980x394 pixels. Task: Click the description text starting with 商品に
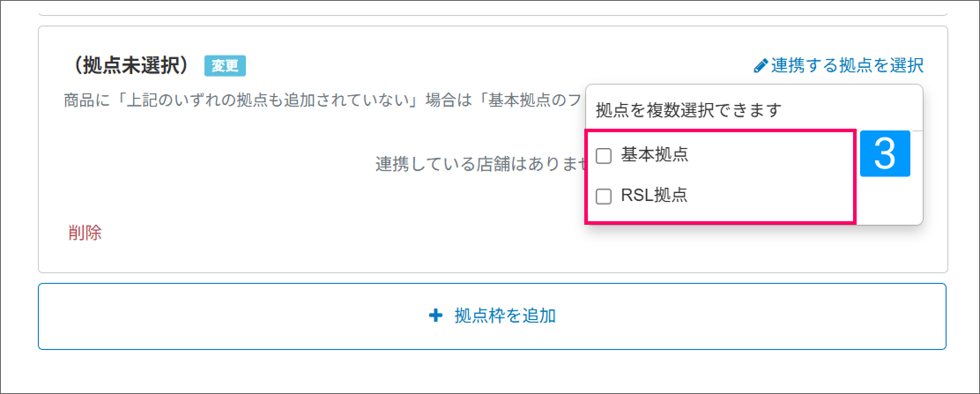(317, 100)
